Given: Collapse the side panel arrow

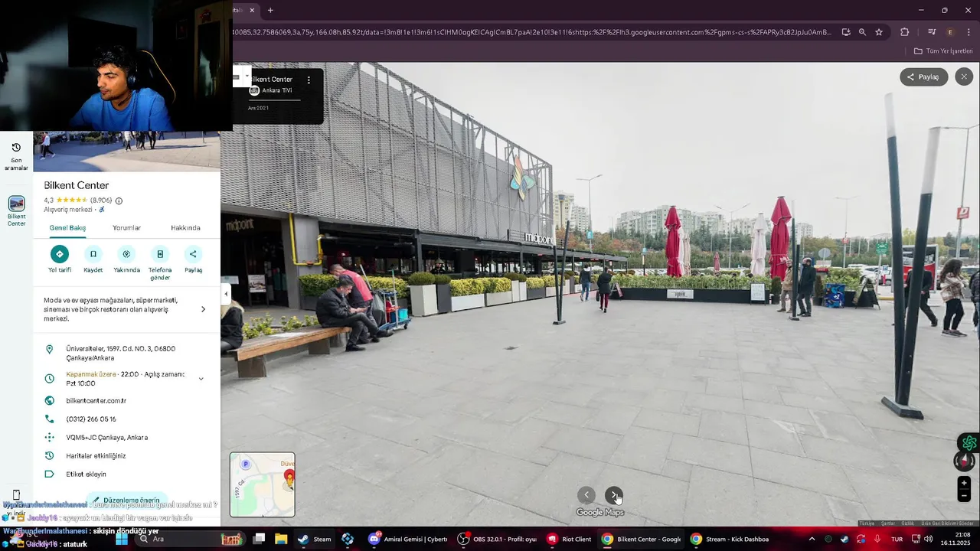Looking at the screenshot, I should (x=226, y=294).
